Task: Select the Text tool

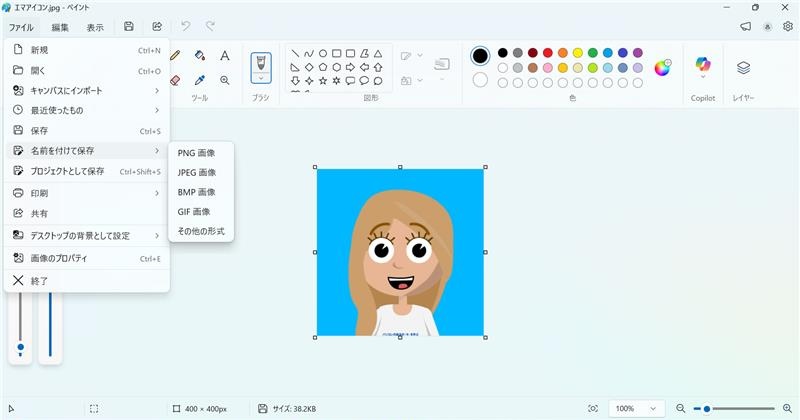Action: 225,56
